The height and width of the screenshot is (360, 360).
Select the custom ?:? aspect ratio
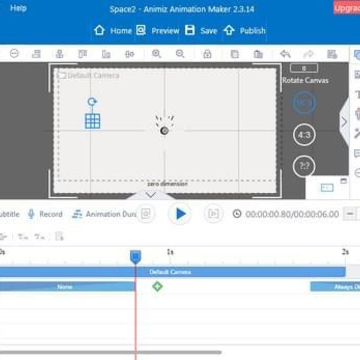[x=304, y=166]
